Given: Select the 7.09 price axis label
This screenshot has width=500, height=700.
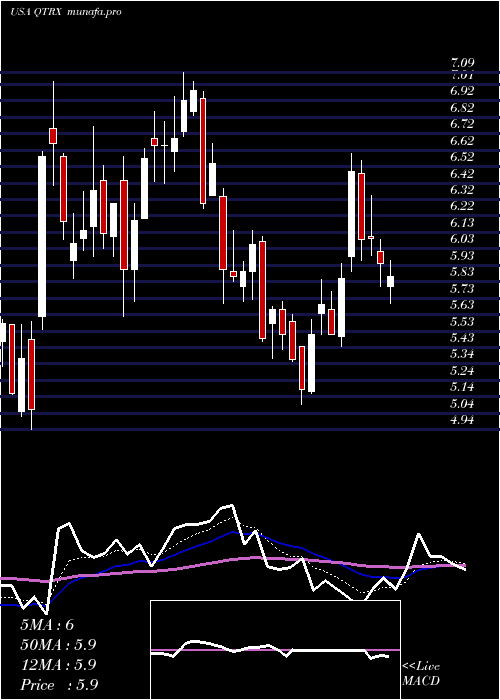Looking at the screenshot, I should point(462,63).
